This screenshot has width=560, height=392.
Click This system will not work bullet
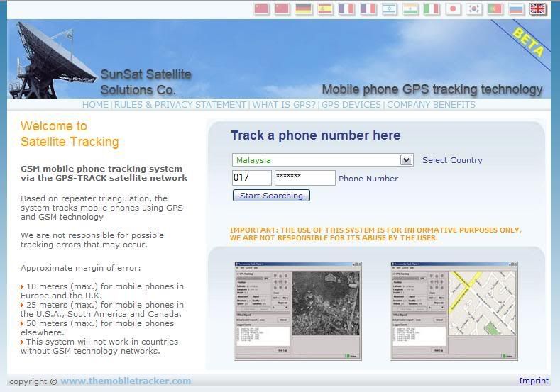coord(99,346)
